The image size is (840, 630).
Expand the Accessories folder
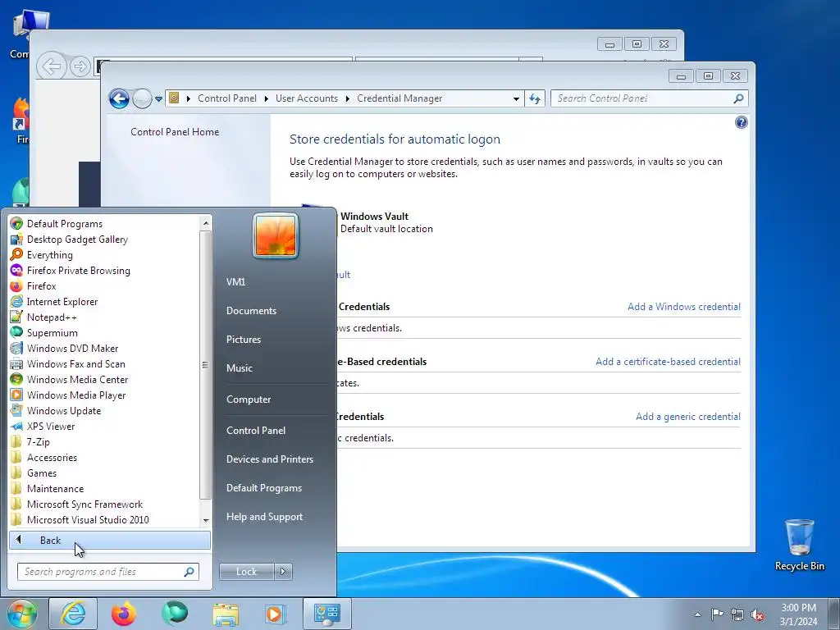click(52, 457)
